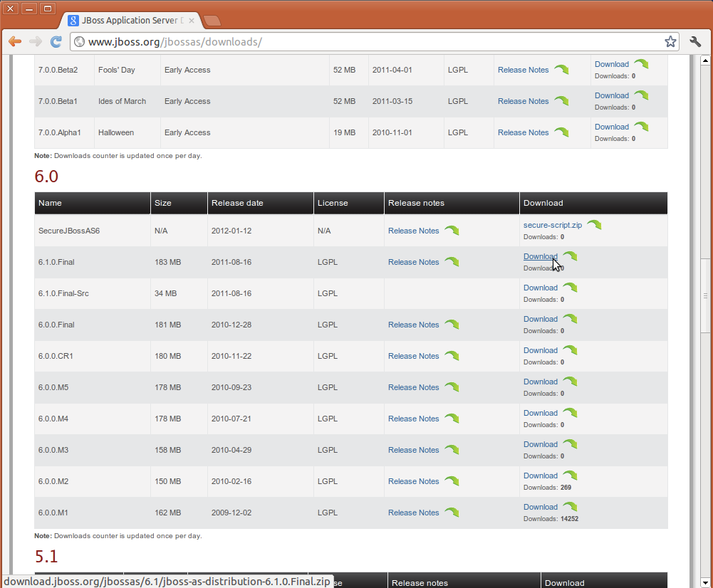Open the Chrome wrench settings menu

tap(696, 42)
